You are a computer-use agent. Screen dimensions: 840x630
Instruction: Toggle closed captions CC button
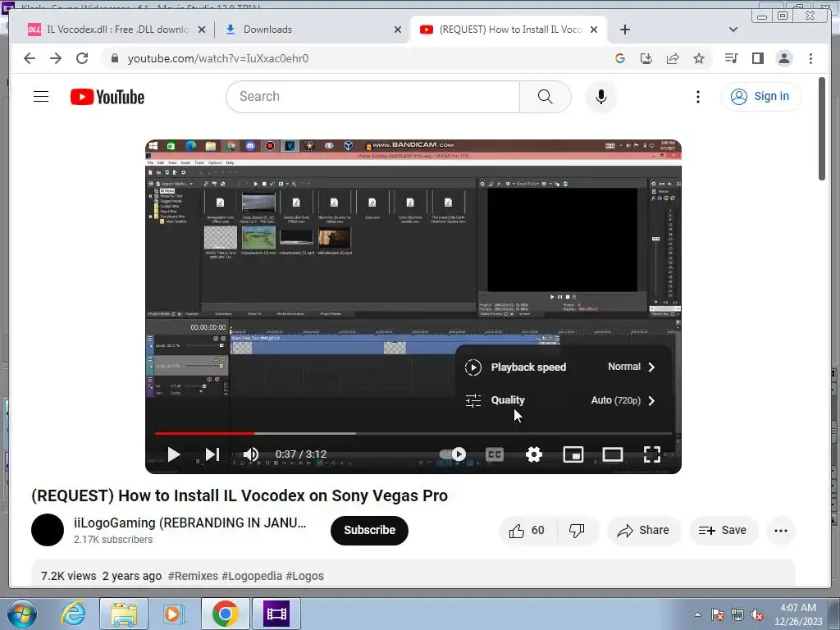[x=495, y=454]
